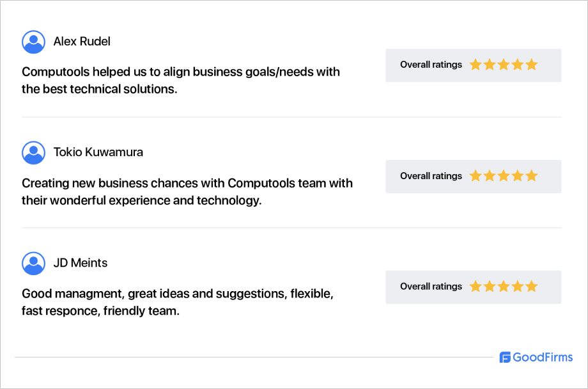The width and height of the screenshot is (588, 389).
Task: Click first star in Alex Rudel's rating
Action: 476,65
